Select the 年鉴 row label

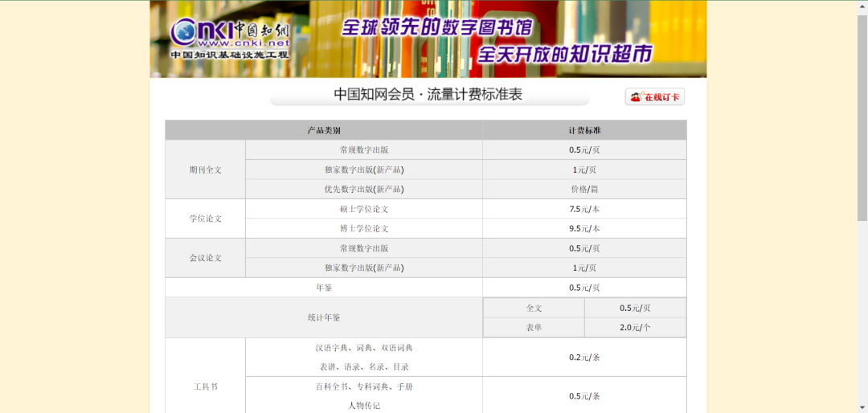click(x=324, y=288)
